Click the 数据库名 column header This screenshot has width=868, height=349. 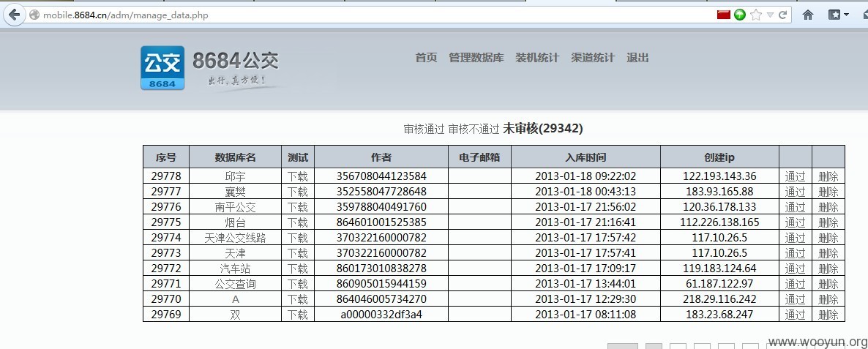click(235, 157)
